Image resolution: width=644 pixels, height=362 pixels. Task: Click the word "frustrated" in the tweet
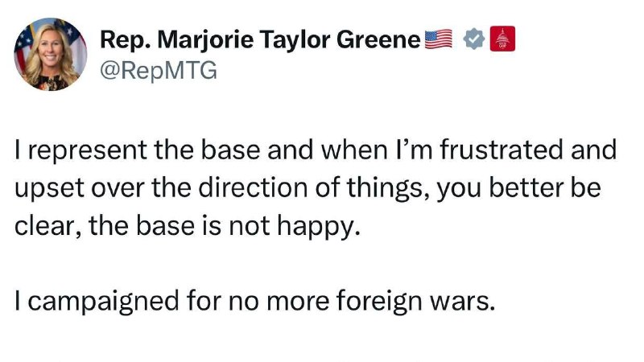pos(502,150)
